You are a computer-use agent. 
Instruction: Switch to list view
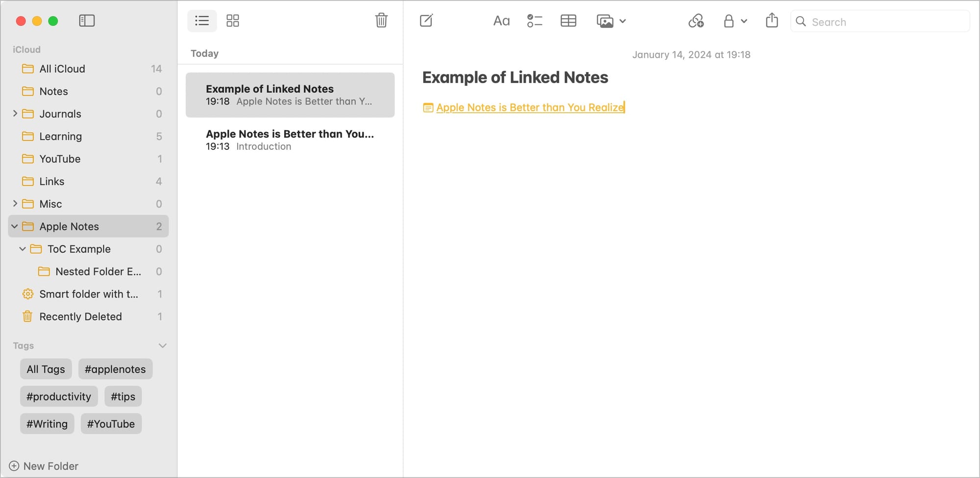click(x=202, y=21)
